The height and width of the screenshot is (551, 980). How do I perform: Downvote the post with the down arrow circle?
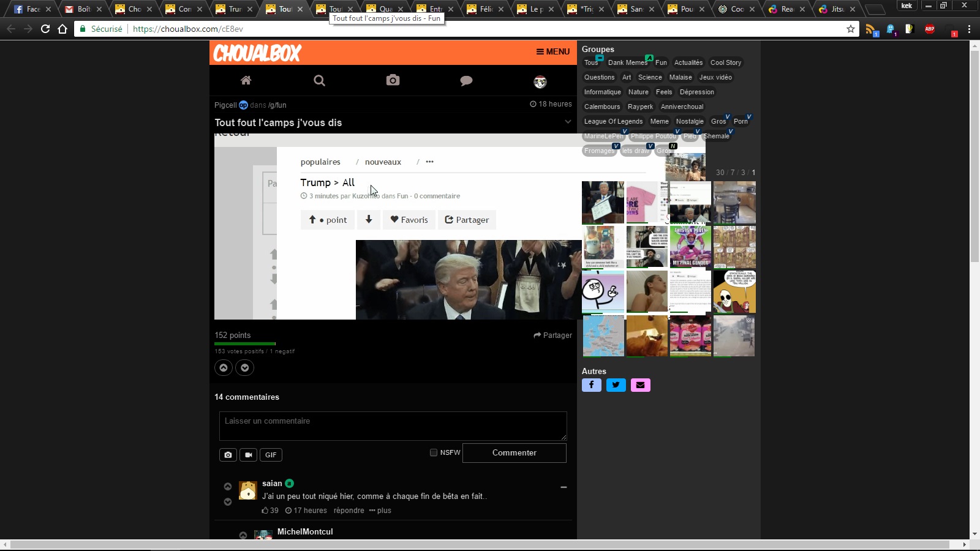[245, 367]
